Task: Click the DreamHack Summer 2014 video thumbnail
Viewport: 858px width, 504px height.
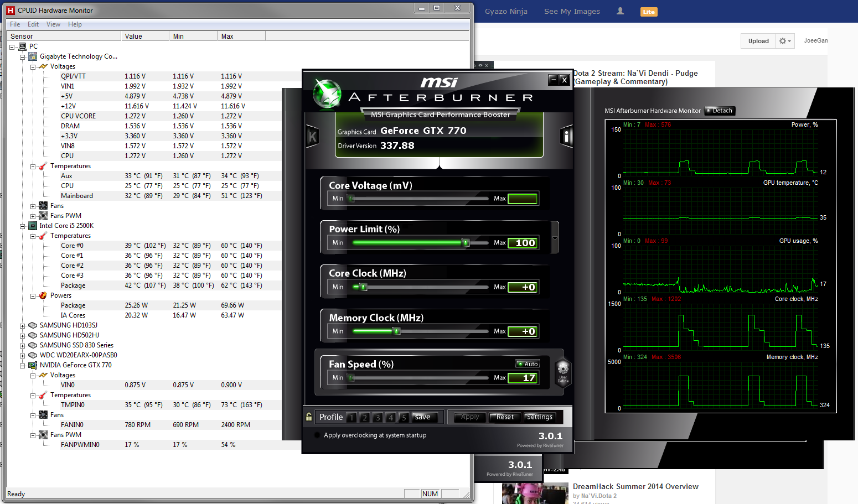Action: pyautogui.click(x=535, y=493)
